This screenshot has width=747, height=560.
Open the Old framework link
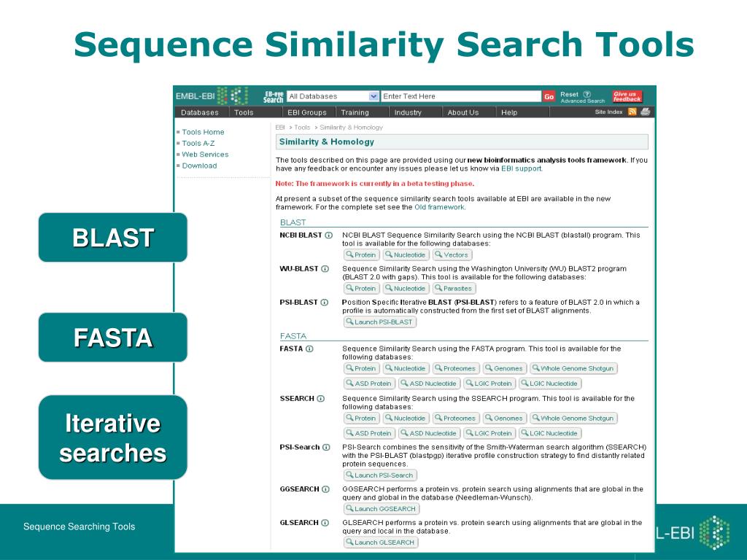coord(439,207)
